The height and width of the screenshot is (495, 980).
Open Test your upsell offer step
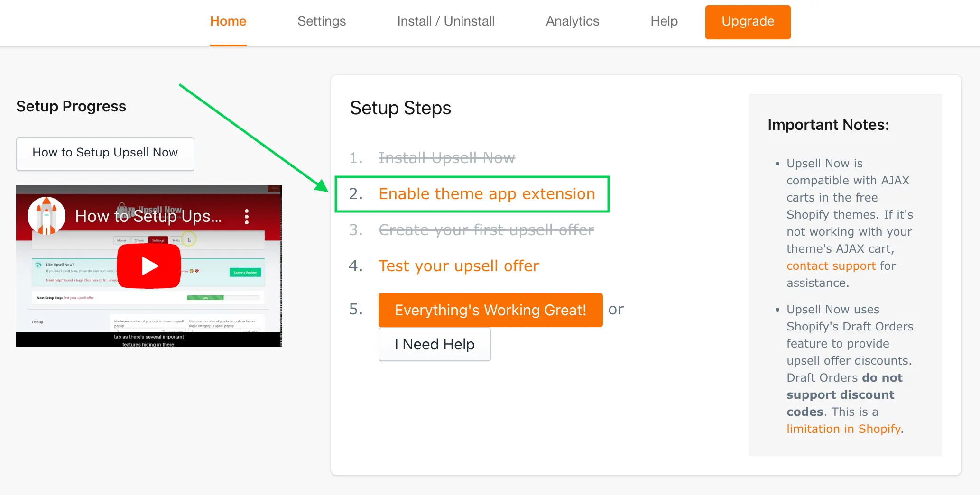[459, 266]
